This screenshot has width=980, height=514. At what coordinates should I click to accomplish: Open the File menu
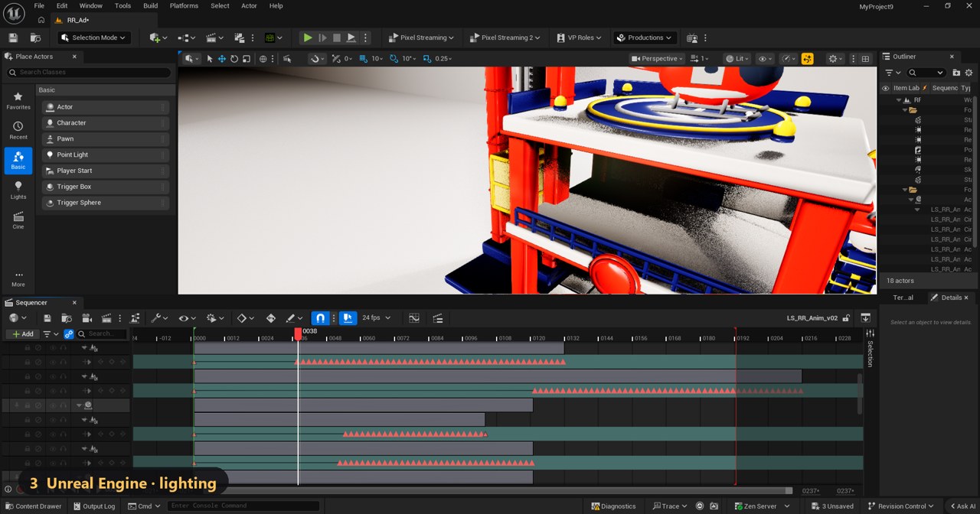coord(39,5)
